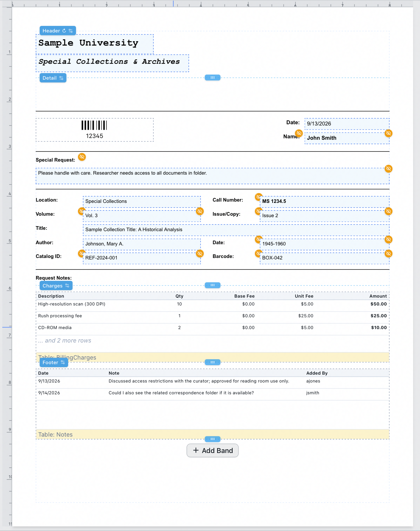Select the MS 1234.5 call number field
The height and width of the screenshot is (531, 420).
point(325,202)
